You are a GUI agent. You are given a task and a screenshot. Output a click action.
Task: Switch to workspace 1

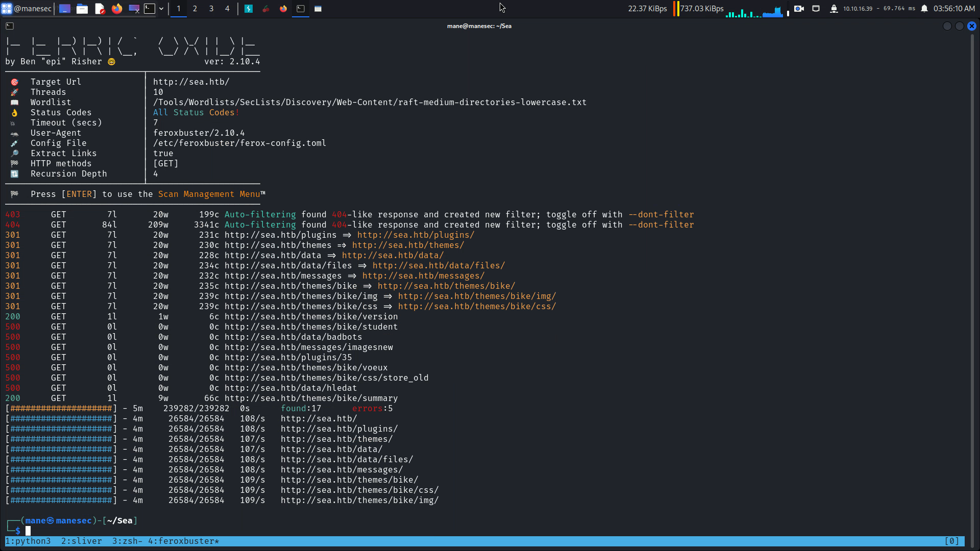pos(179,9)
